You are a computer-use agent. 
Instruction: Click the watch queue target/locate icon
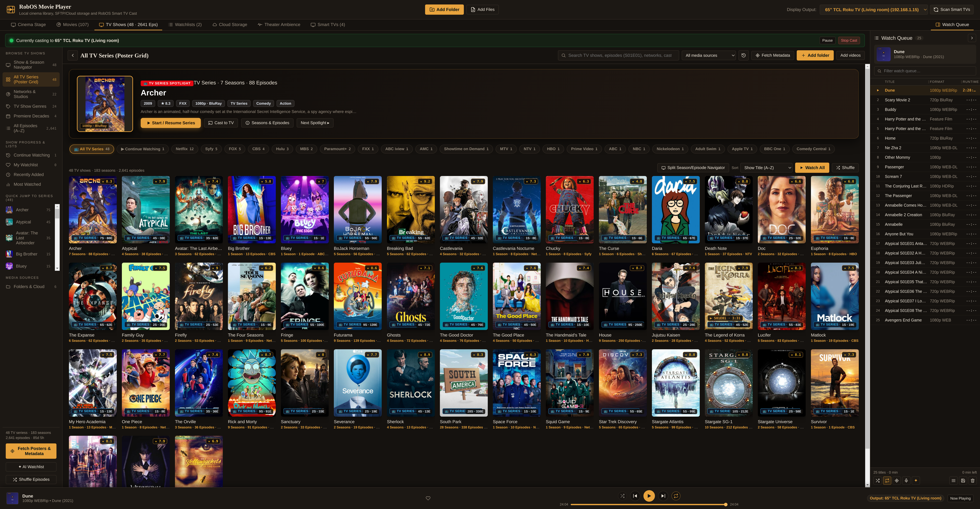(897, 480)
